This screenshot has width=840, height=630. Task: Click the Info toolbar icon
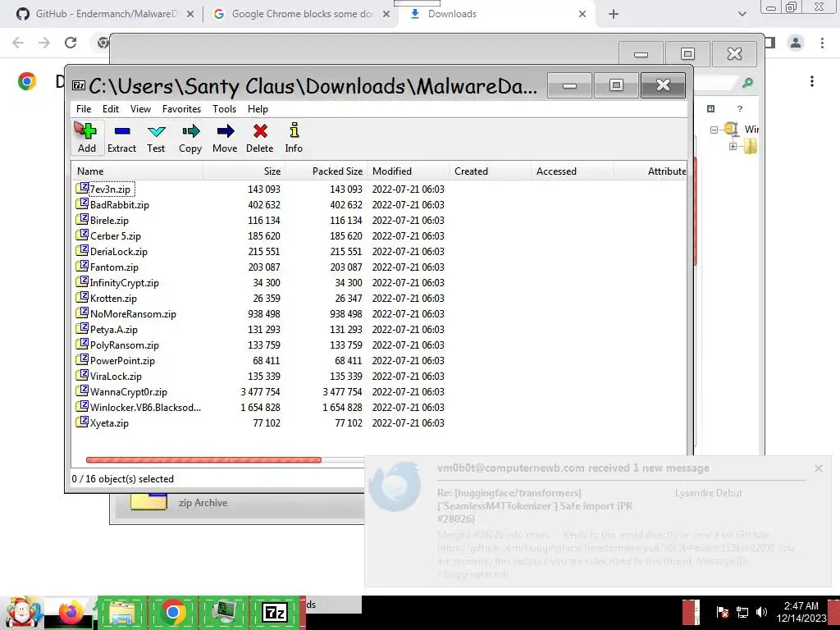coord(294,137)
